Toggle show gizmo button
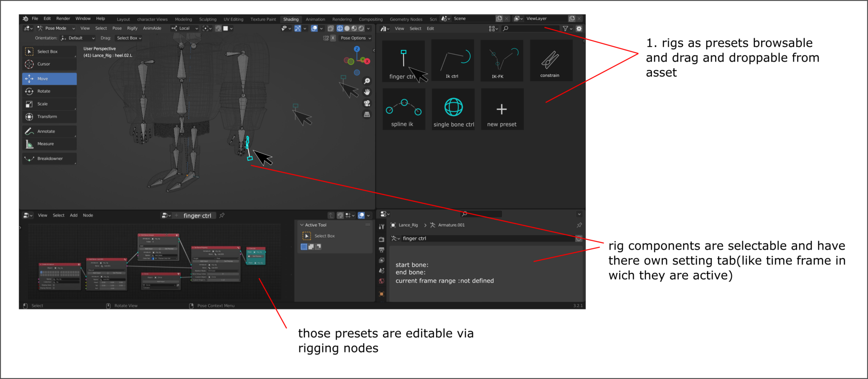The image size is (868, 379). click(x=298, y=29)
